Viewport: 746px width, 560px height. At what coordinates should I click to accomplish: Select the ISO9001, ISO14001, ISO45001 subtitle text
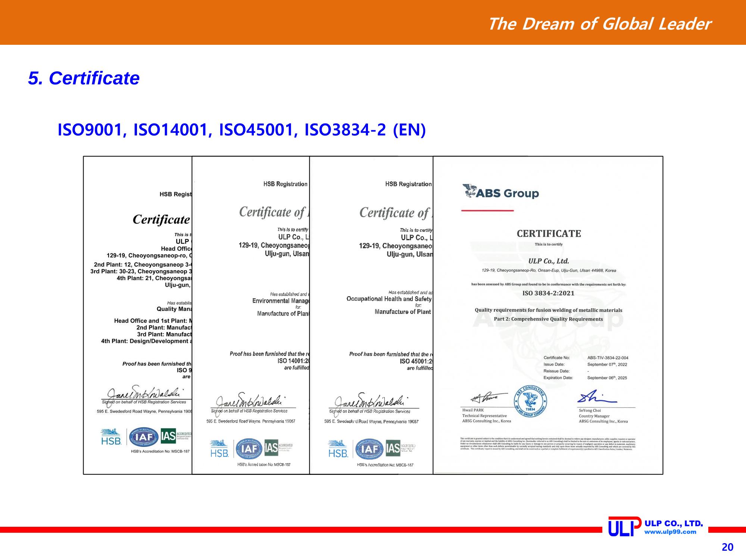[241, 130]
